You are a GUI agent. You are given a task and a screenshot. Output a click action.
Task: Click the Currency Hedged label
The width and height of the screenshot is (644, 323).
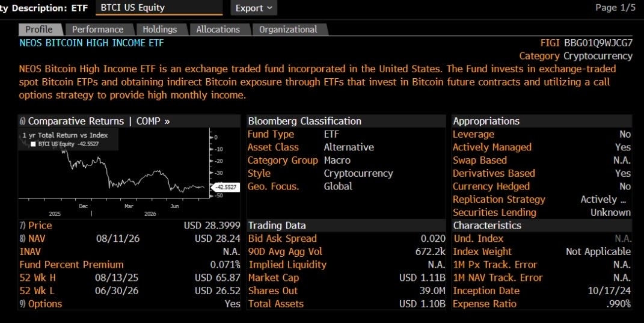(x=491, y=186)
